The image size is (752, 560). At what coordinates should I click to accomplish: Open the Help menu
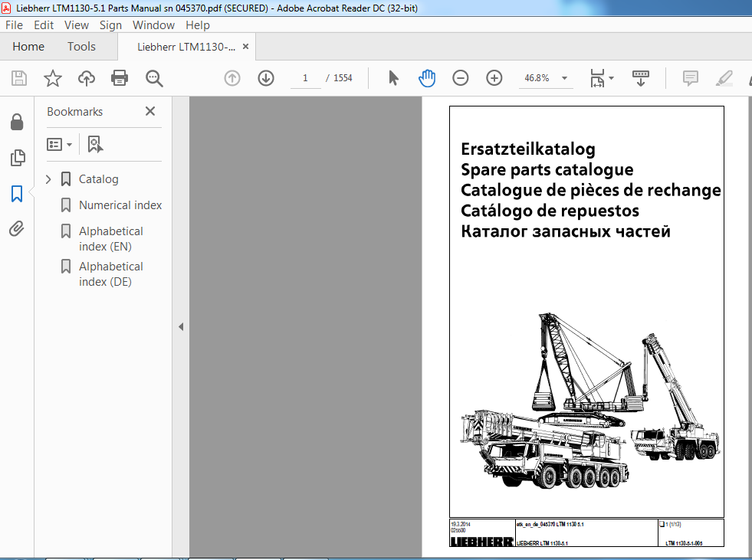tap(198, 25)
